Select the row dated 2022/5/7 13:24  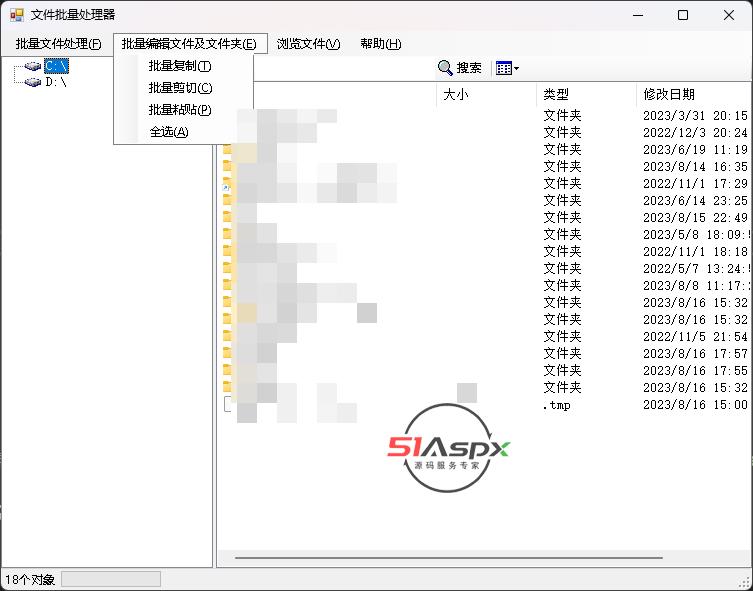485,268
